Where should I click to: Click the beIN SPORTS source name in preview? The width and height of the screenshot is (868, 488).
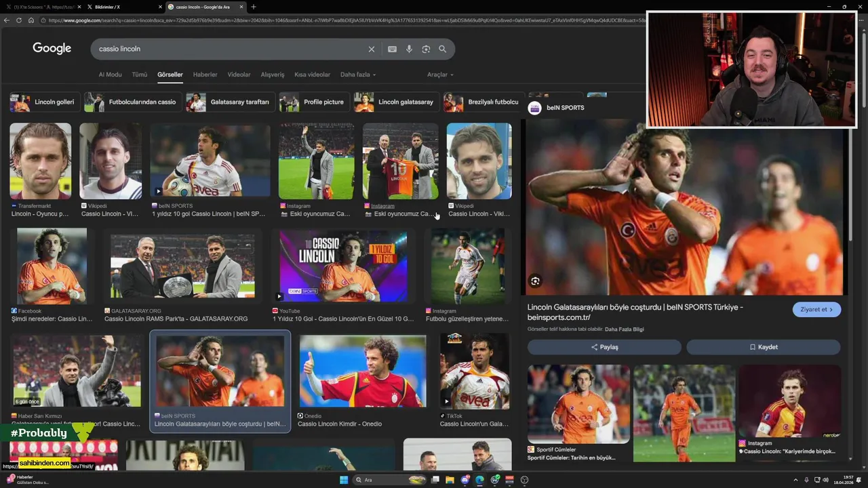click(x=565, y=108)
